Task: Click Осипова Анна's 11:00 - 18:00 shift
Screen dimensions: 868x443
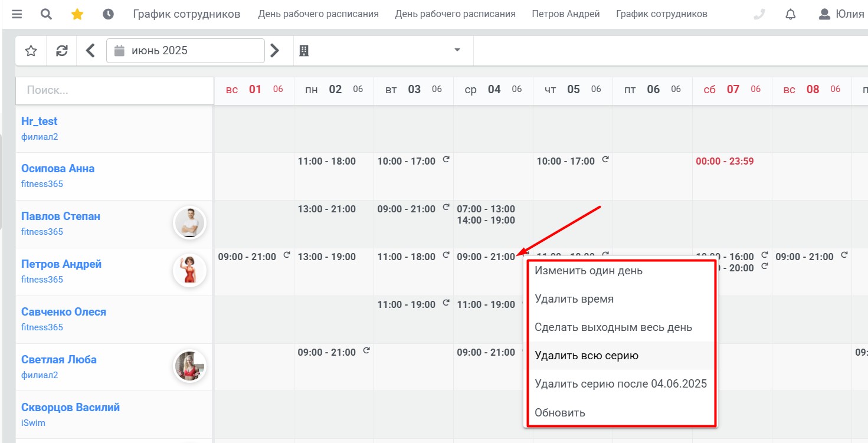Action: pos(327,161)
